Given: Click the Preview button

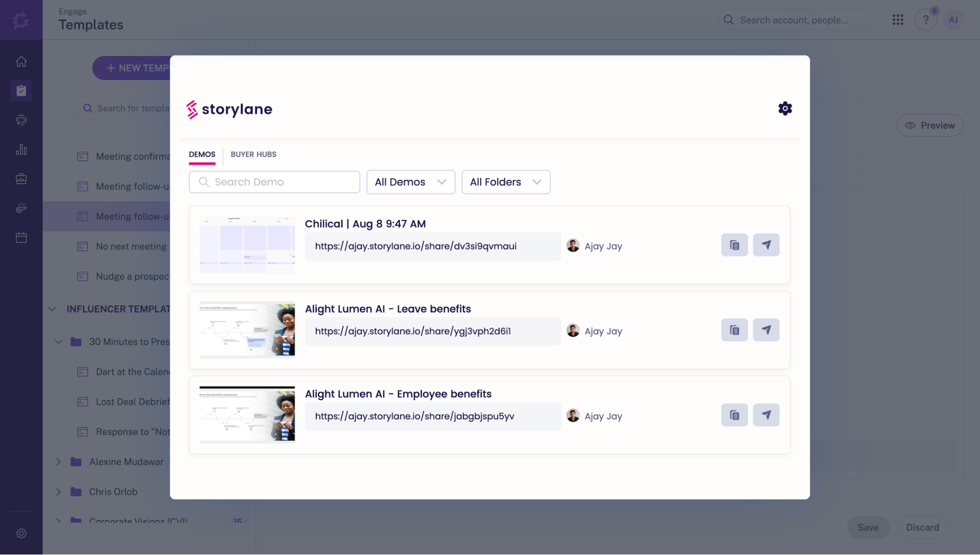Looking at the screenshot, I should pyautogui.click(x=930, y=126).
